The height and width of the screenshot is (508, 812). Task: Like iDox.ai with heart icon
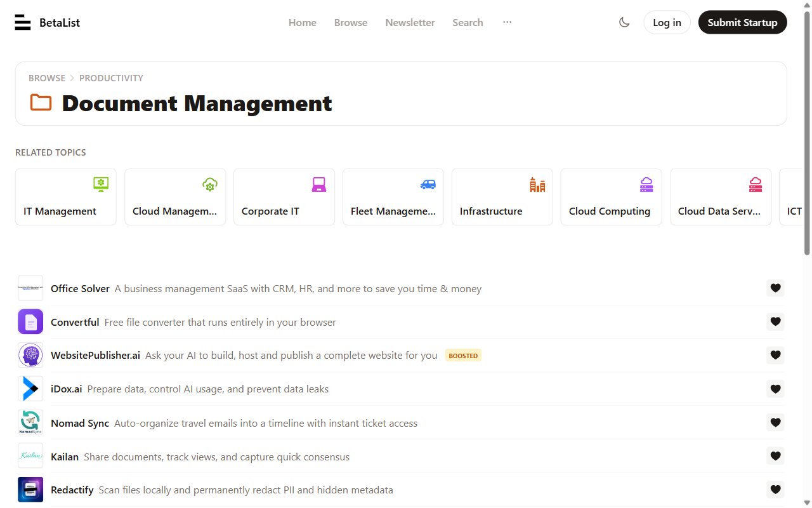pyautogui.click(x=775, y=389)
